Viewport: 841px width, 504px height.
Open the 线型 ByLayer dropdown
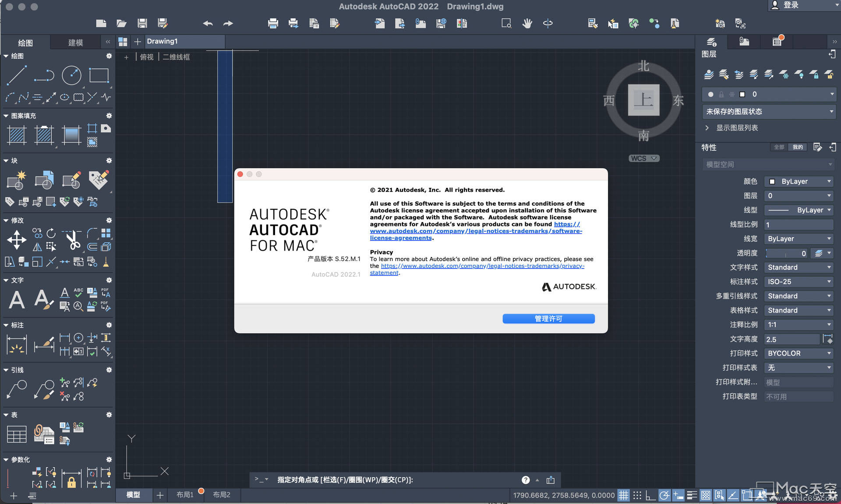[797, 210]
